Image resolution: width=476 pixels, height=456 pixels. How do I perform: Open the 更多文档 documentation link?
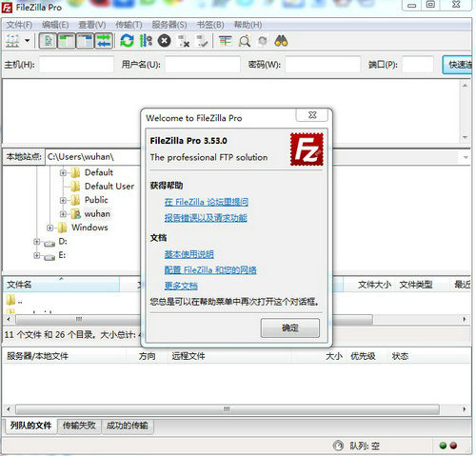(x=181, y=286)
